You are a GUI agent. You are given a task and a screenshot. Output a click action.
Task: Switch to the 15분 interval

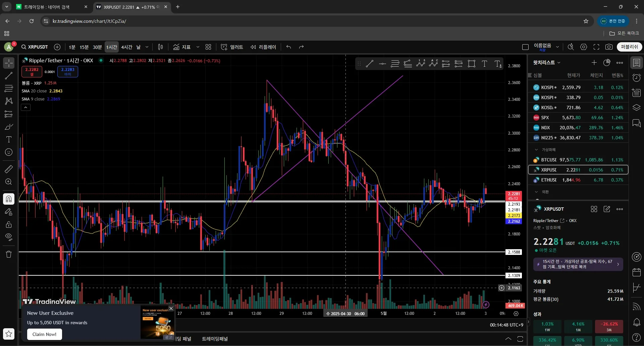[84, 47]
